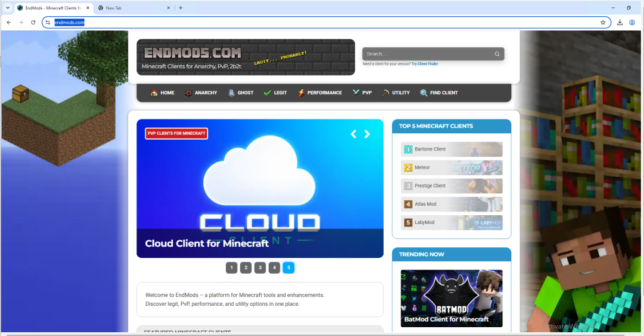
Task: Click the rank 4 badge beside Atlas Mod
Action: tap(408, 204)
